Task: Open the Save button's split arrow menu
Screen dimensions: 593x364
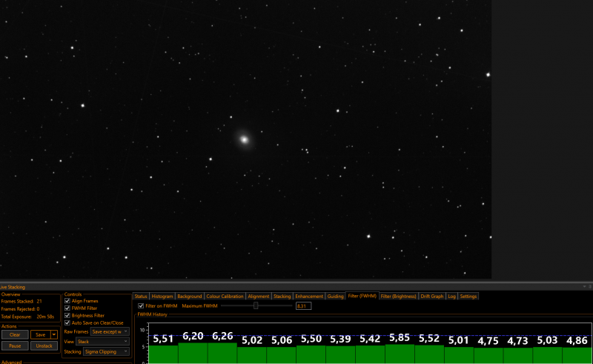Action: pyautogui.click(x=54, y=334)
